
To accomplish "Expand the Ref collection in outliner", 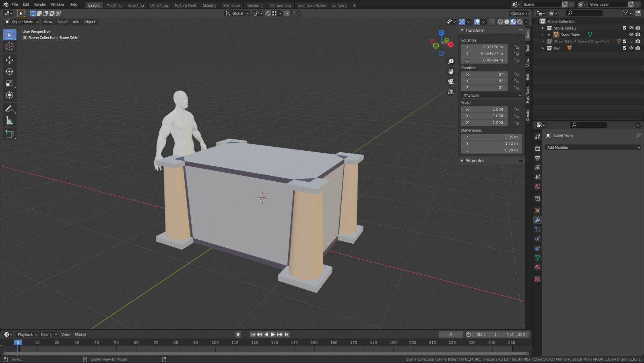I will [x=543, y=48].
